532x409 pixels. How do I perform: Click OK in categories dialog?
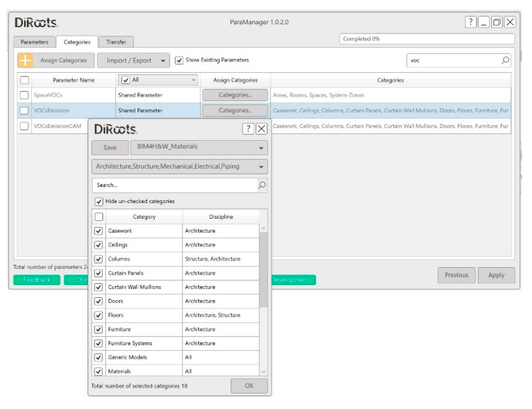pos(249,386)
